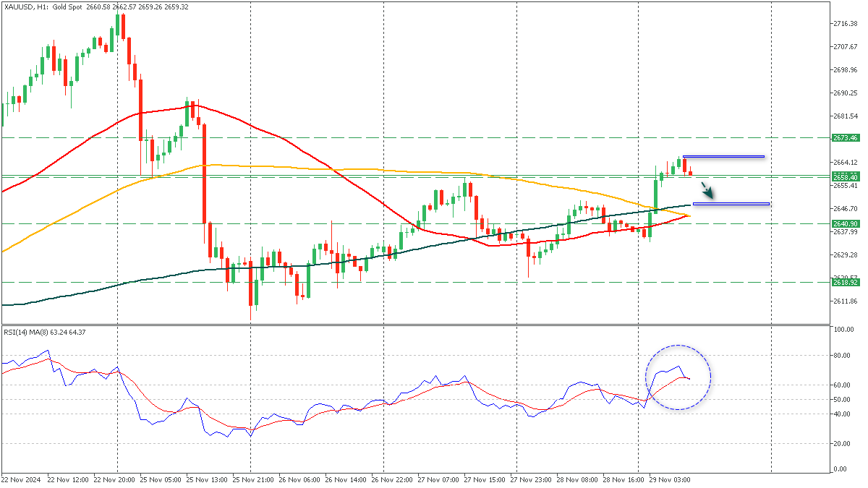
Task: Select the 2658.40 price level tag
Action: [845, 177]
